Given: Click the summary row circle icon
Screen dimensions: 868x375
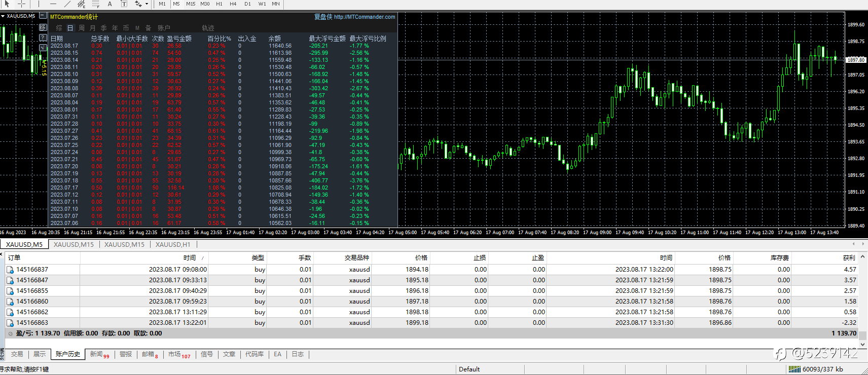Looking at the screenshot, I should [x=10, y=333].
